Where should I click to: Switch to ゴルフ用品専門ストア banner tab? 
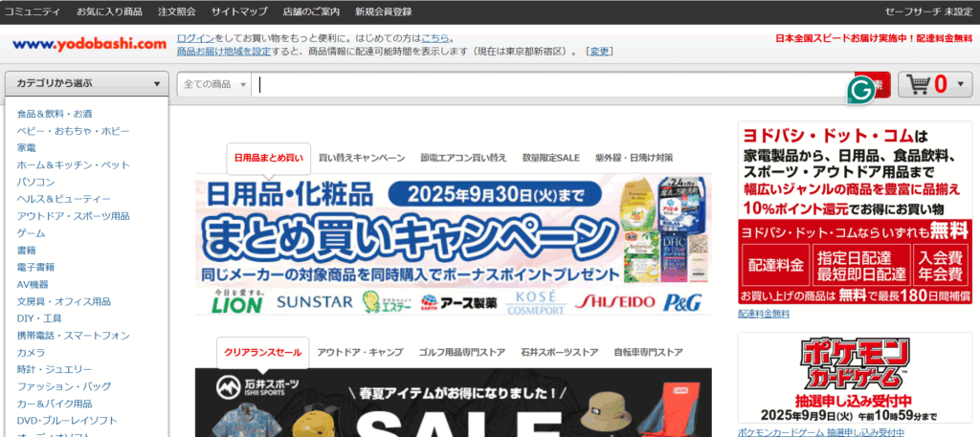pos(462,352)
